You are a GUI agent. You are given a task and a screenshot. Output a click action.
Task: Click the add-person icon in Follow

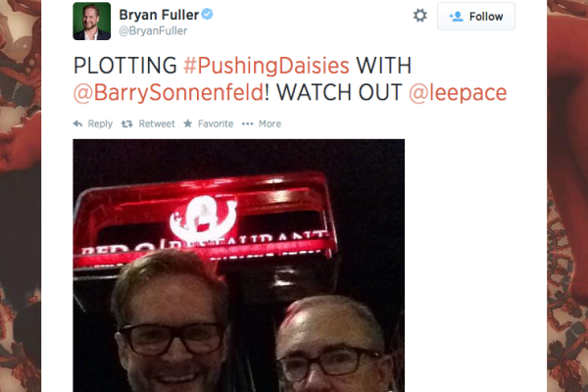(x=456, y=17)
